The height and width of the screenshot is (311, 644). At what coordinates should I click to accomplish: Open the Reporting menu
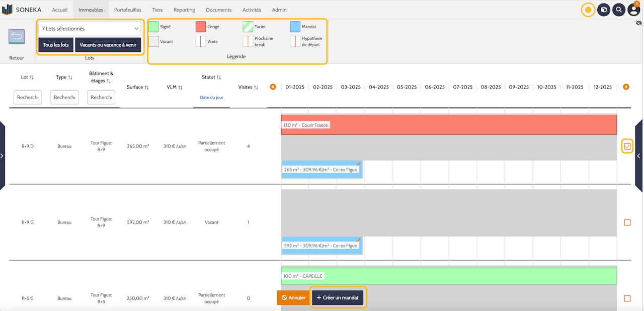point(184,10)
